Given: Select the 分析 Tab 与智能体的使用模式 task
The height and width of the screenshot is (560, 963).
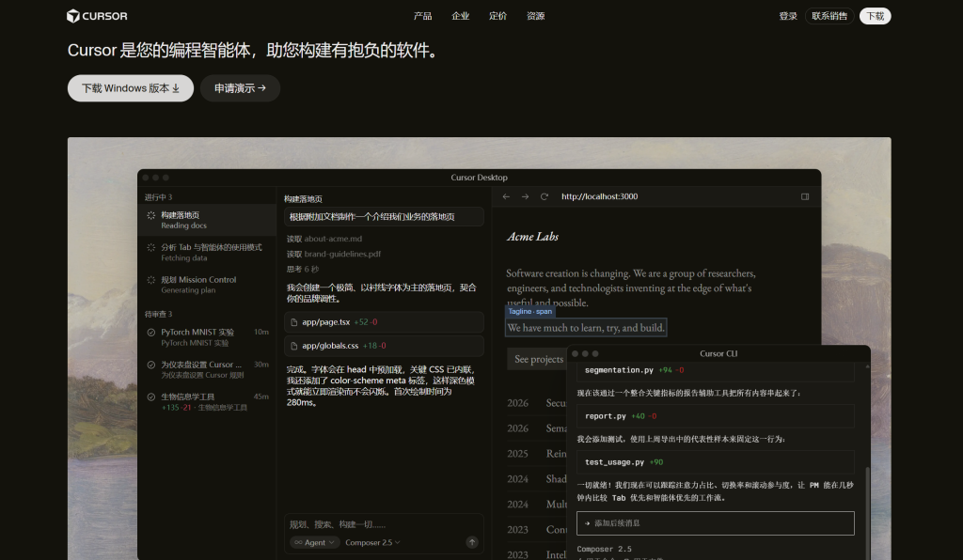Looking at the screenshot, I should point(207,252).
